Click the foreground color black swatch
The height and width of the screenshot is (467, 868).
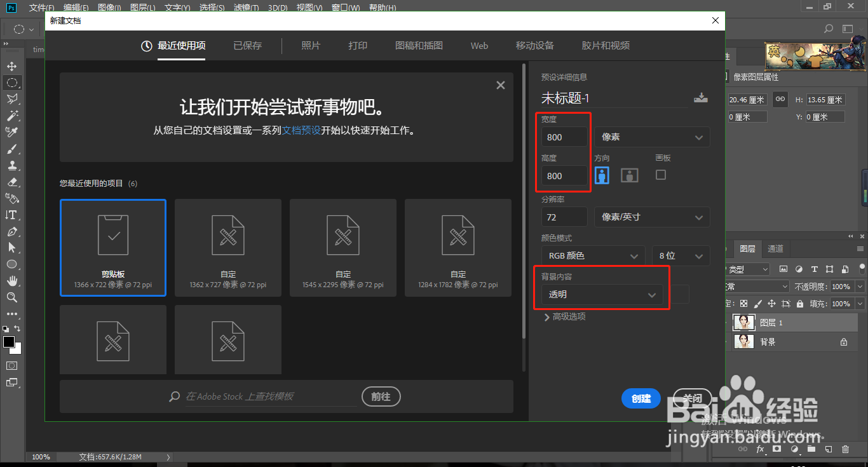pyautogui.click(x=9, y=342)
